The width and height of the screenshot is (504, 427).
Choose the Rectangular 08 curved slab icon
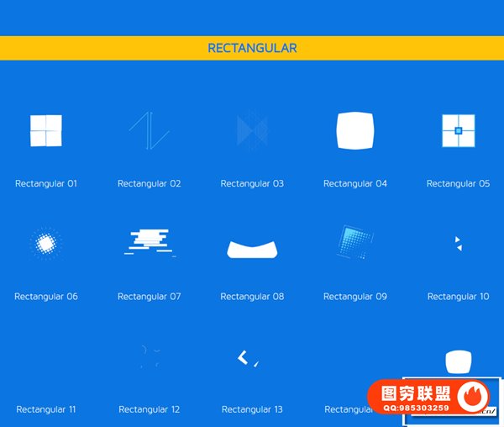(x=252, y=248)
